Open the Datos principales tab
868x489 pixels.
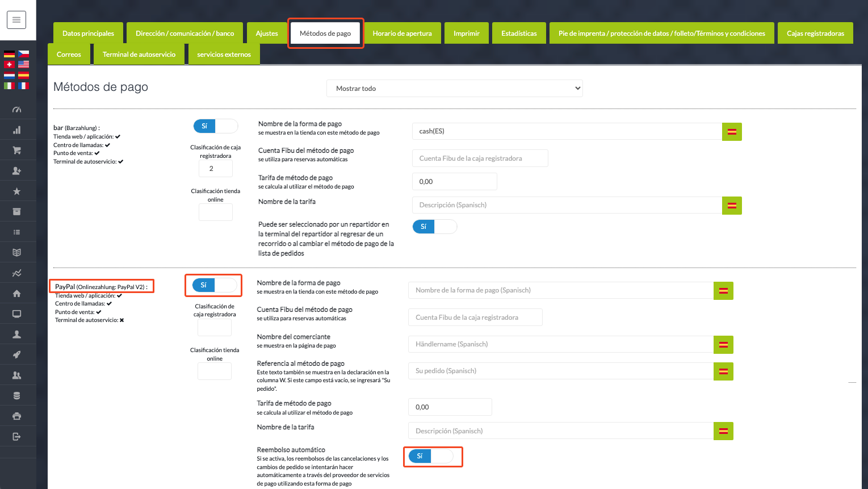point(88,34)
